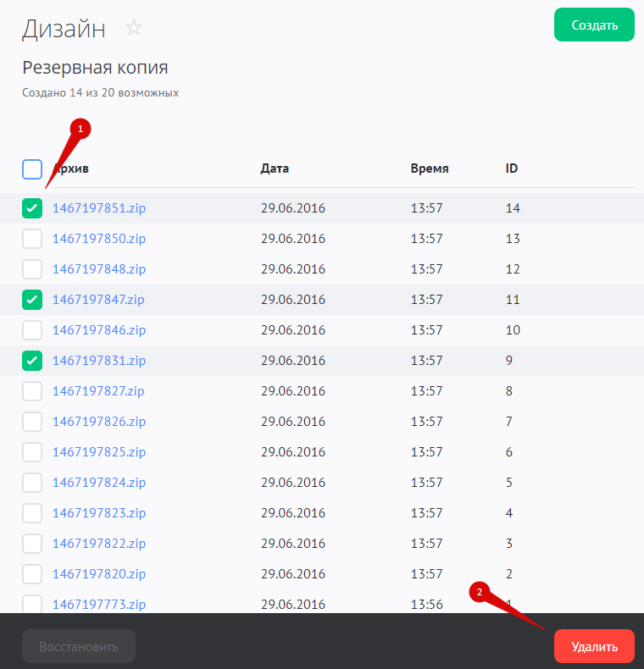
Task: Click the green Создать button
Action: pyautogui.click(x=594, y=25)
